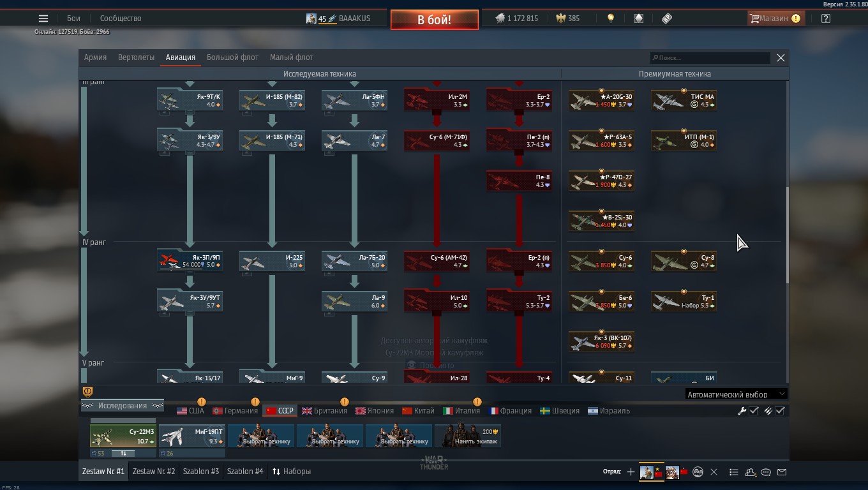Select premium Ту-1 card
868x490 pixels.
click(684, 301)
